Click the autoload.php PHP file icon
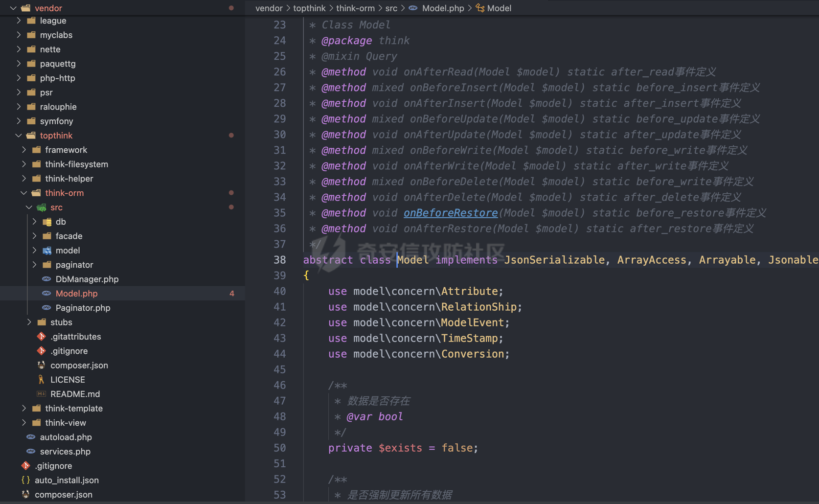Viewport: 819px width, 504px height. coord(31,437)
